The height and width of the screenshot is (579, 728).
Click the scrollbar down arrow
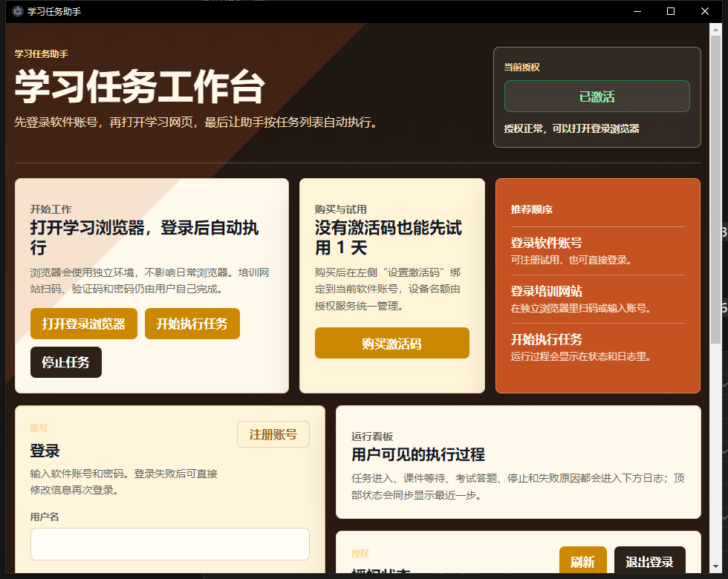[x=715, y=566]
